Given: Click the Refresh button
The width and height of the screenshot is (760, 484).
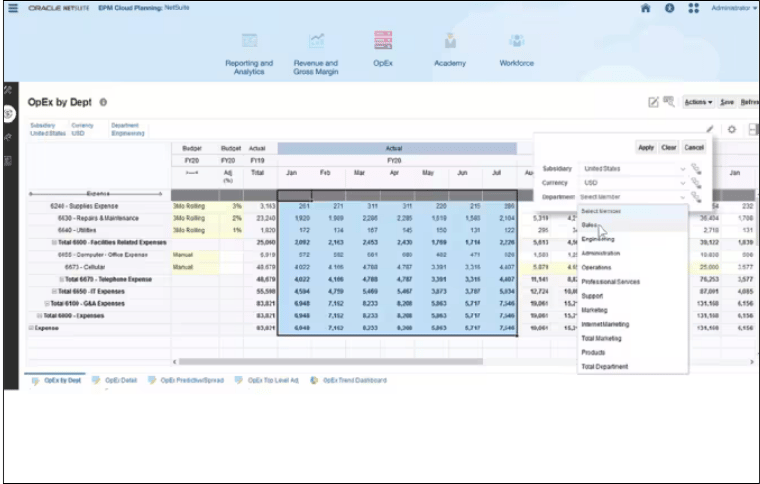Looking at the screenshot, I should (x=749, y=102).
